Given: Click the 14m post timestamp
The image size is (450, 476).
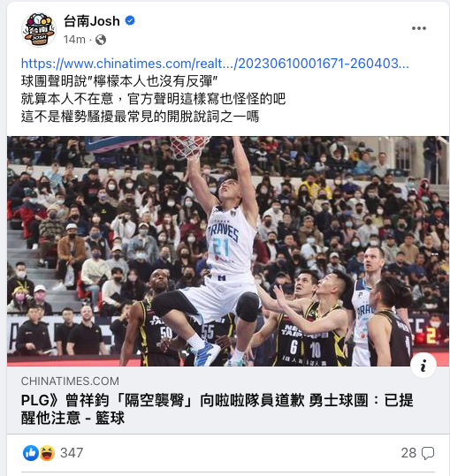Looking at the screenshot, I should tap(74, 40).
